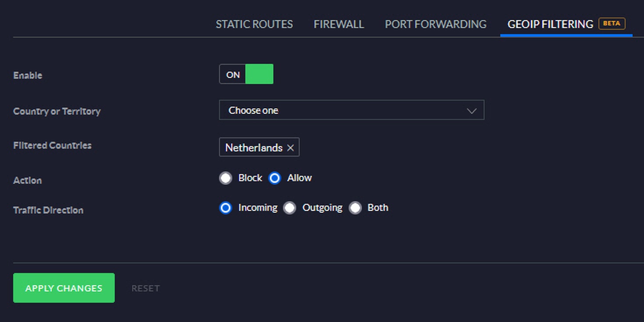644x322 pixels.
Task: Go to the Port Forwarding tab
Action: (x=436, y=25)
